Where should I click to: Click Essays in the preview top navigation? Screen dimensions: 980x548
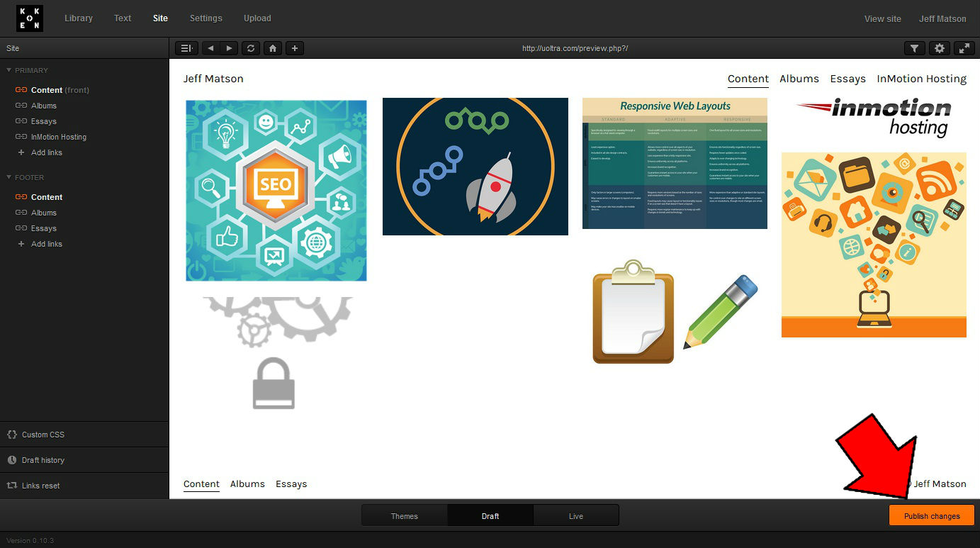[x=848, y=79]
